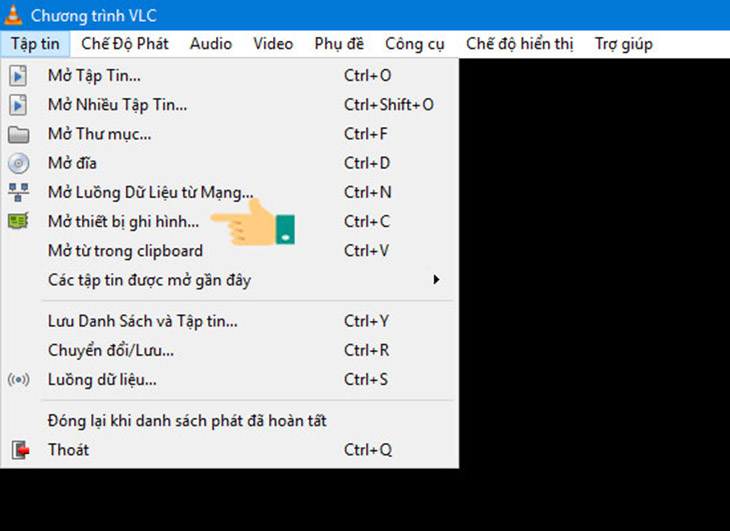Open the Chế độ hiển thị menu
The height and width of the screenshot is (531, 730).
[x=520, y=44]
